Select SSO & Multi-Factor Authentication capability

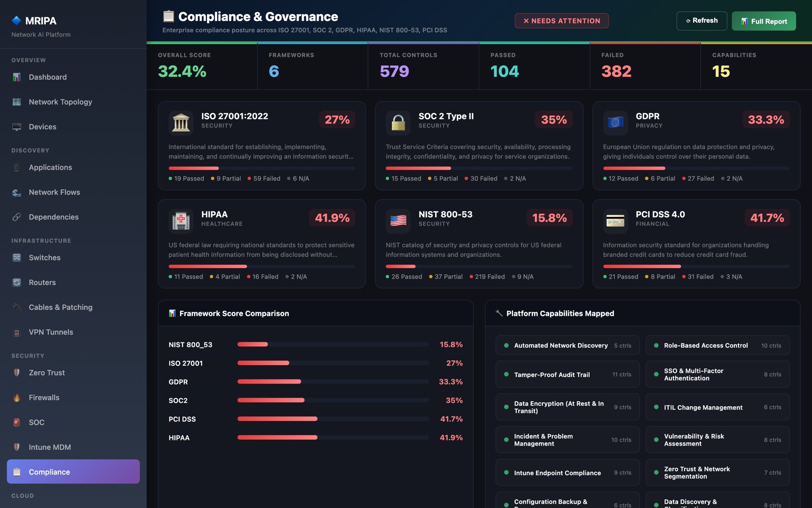(x=718, y=375)
